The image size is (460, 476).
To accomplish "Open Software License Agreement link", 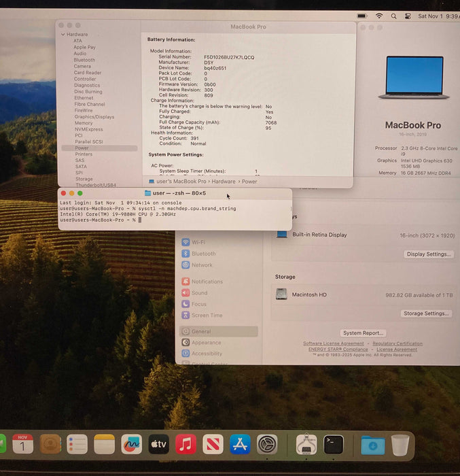I will 333,343.
